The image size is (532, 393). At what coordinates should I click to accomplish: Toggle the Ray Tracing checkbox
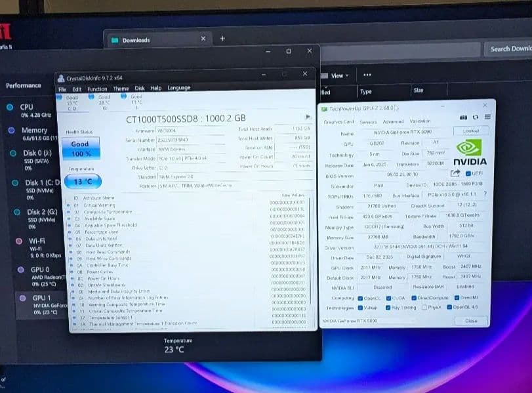(388, 307)
